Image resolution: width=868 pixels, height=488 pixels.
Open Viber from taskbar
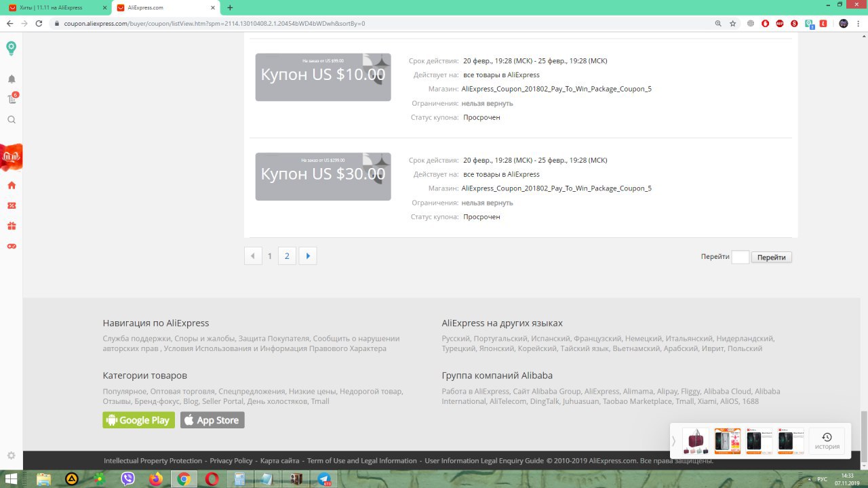(127, 479)
